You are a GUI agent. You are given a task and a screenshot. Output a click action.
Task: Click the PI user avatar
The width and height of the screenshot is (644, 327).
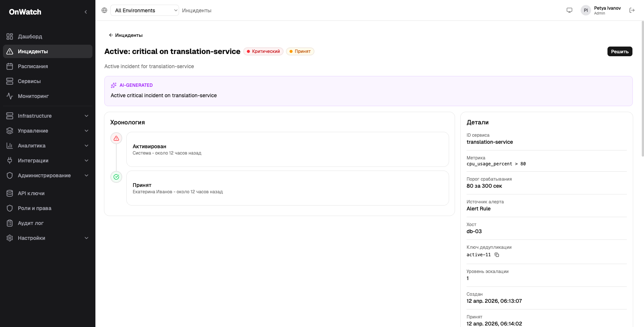pos(586,10)
